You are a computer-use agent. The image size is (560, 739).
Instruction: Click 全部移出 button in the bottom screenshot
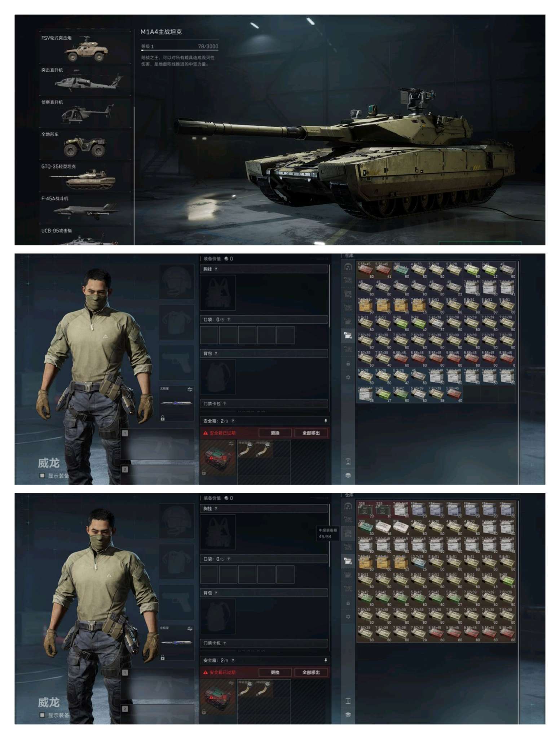pyautogui.click(x=311, y=672)
